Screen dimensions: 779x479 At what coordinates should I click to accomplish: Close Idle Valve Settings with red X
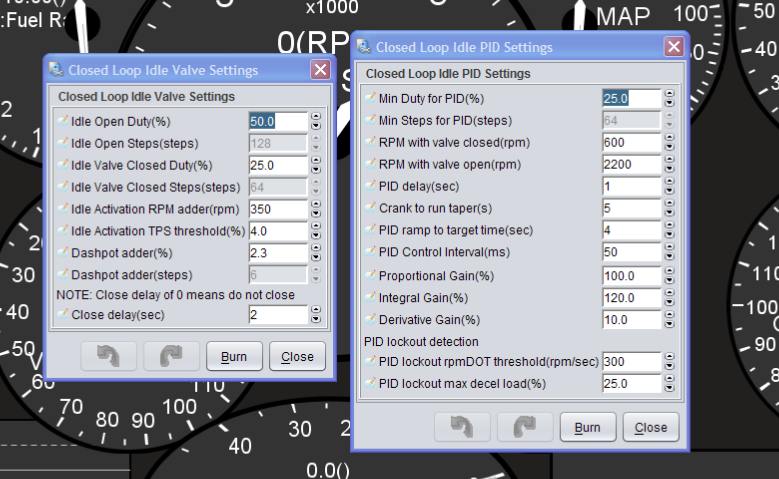pyautogui.click(x=320, y=70)
